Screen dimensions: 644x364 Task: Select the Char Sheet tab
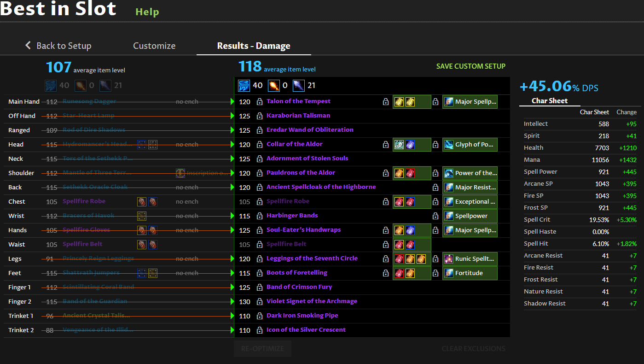tap(549, 101)
